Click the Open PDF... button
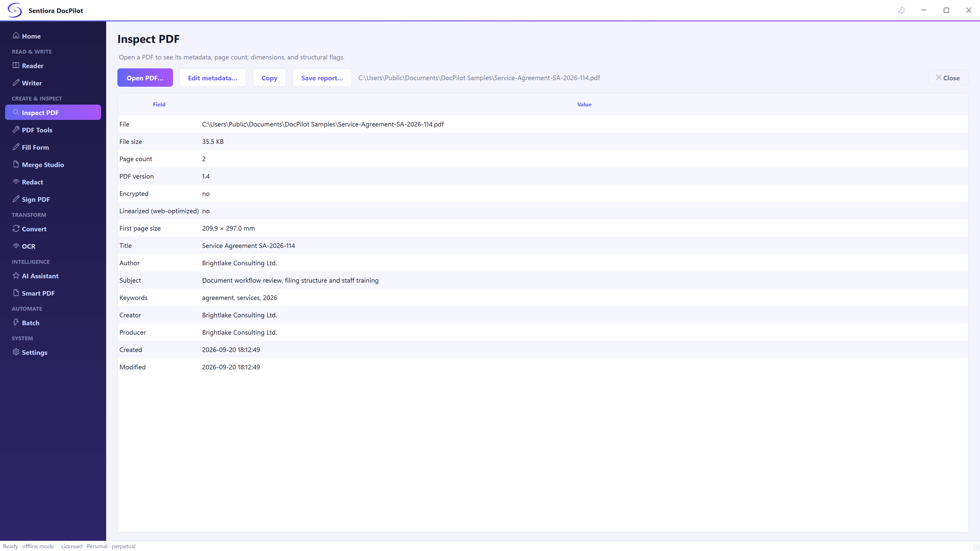Screen dimensions: 980x551 pos(145,78)
